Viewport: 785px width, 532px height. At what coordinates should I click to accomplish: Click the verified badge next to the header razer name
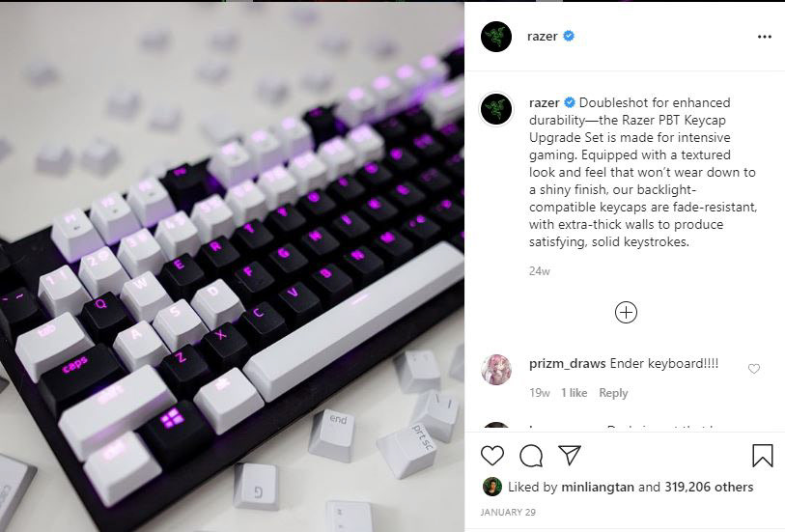tap(569, 36)
